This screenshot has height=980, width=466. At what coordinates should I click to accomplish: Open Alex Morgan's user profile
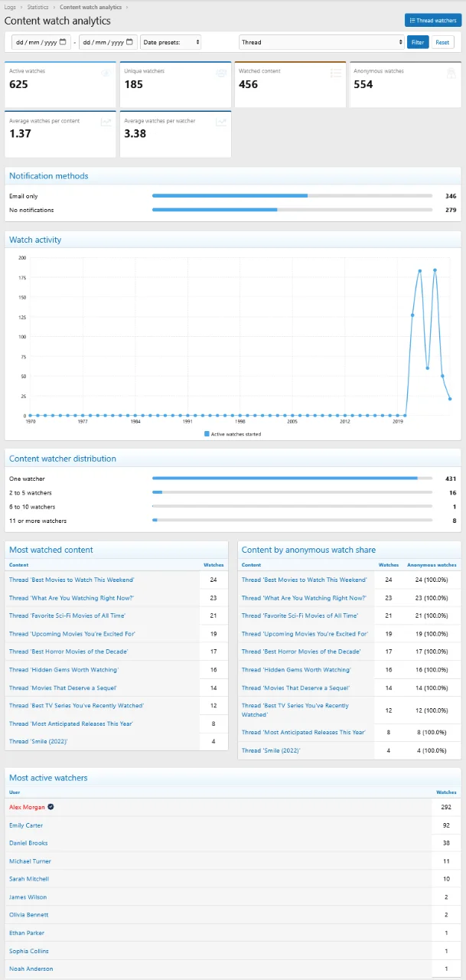[x=27, y=807]
